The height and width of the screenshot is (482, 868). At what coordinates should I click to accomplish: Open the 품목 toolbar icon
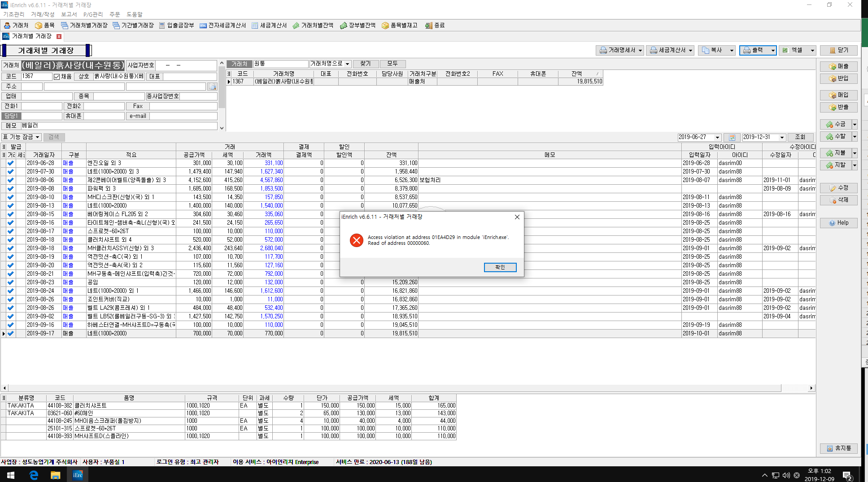point(45,26)
